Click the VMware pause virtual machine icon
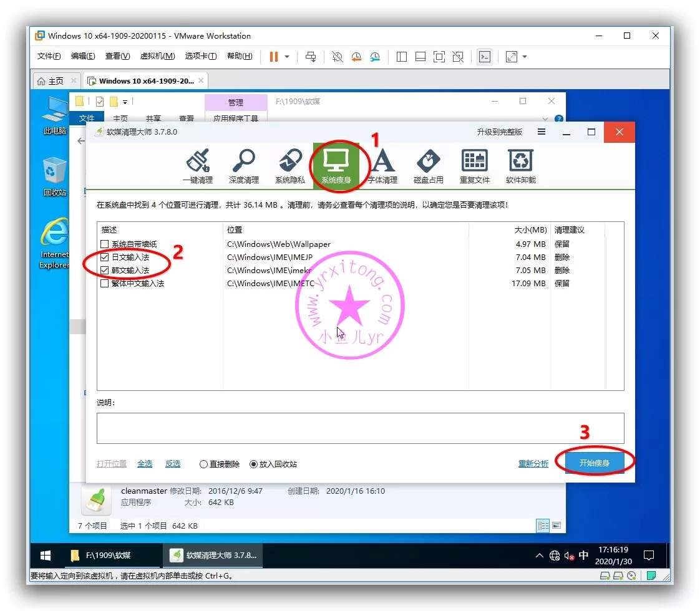 click(273, 57)
